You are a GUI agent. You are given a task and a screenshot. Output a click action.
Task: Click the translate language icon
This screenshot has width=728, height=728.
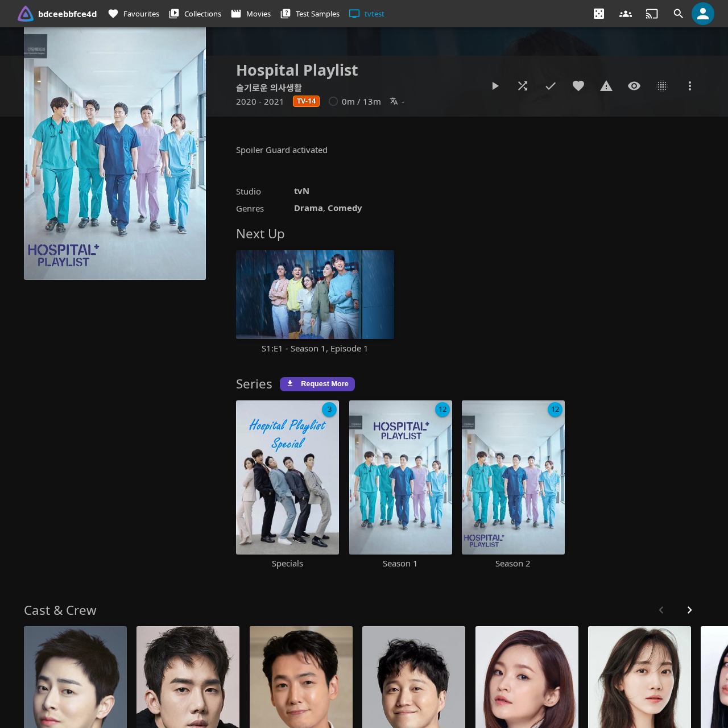[394, 101]
